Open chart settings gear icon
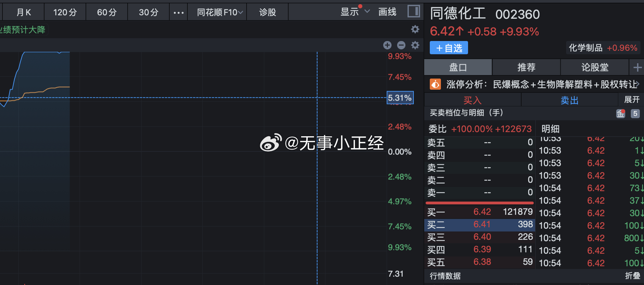The height and width of the screenshot is (285, 644). 415,45
